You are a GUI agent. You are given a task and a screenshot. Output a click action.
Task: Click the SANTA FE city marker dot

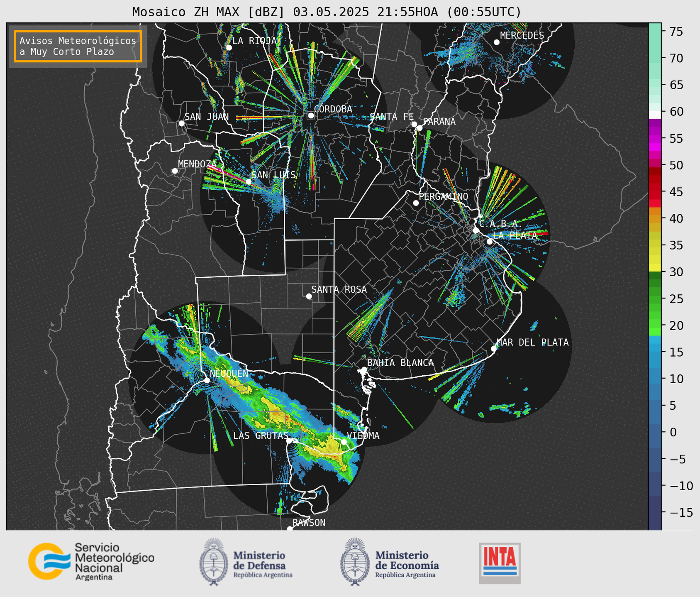414,124
